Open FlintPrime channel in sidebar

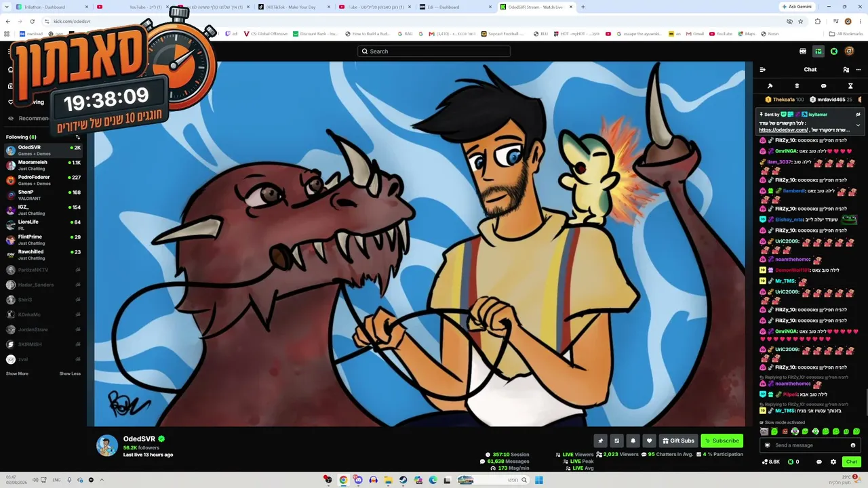click(43, 239)
